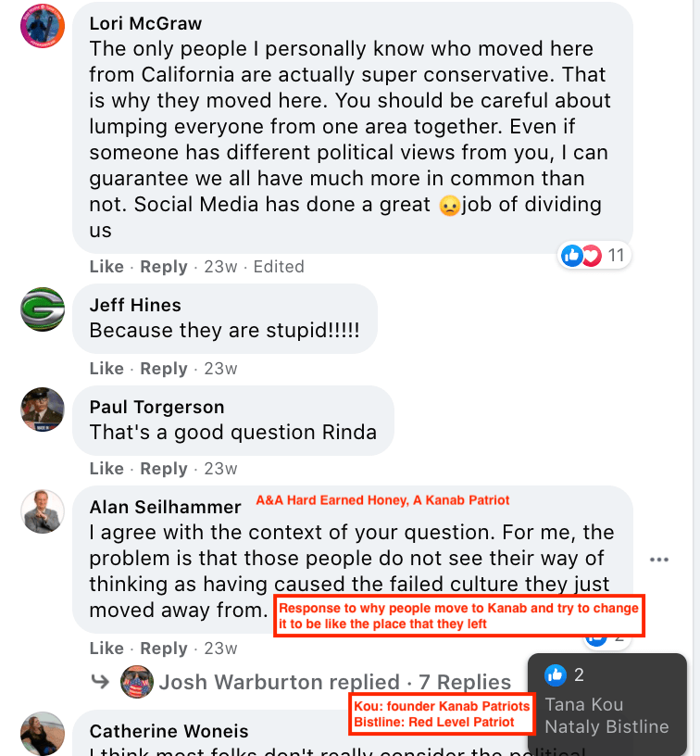View edit history via Edited label

[x=279, y=267]
